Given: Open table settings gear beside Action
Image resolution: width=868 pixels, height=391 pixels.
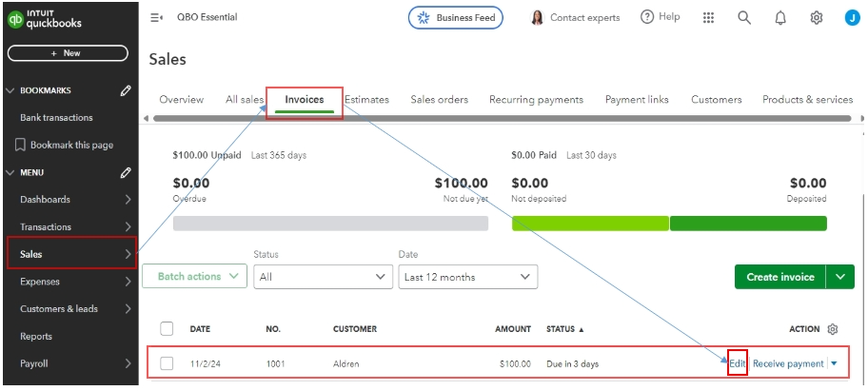Looking at the screenshot, I should (833, 329).
